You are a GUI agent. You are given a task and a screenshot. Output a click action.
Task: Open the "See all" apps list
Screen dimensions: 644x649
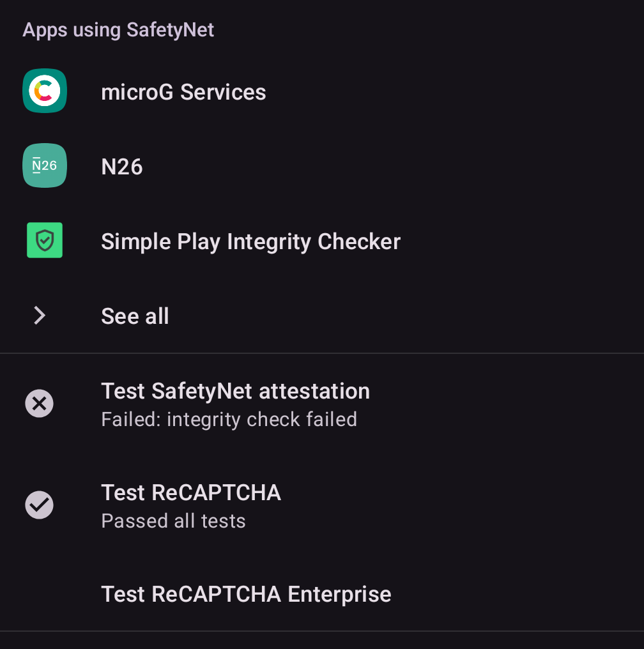pyautogui.click(x=135, y=316)
